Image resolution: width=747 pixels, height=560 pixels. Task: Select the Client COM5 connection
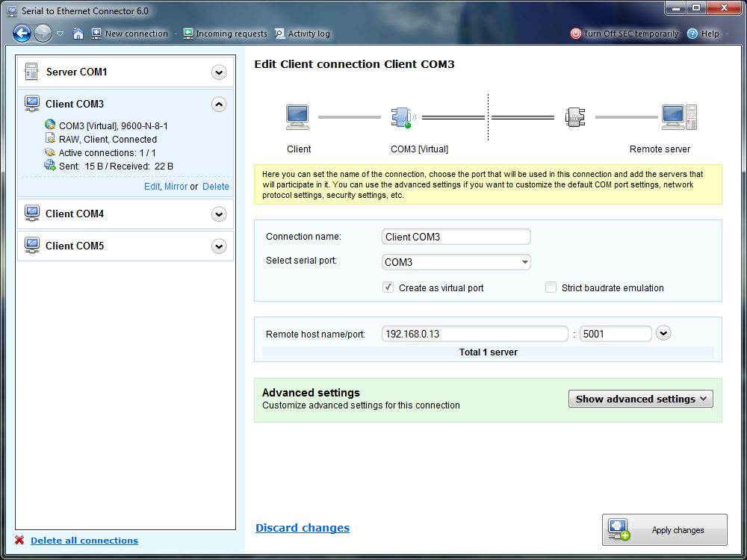click(x=125, y=246)
